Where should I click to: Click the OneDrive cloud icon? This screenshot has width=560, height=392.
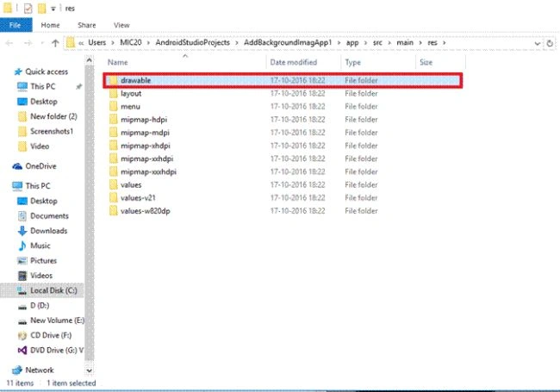(x=17, y=166)
